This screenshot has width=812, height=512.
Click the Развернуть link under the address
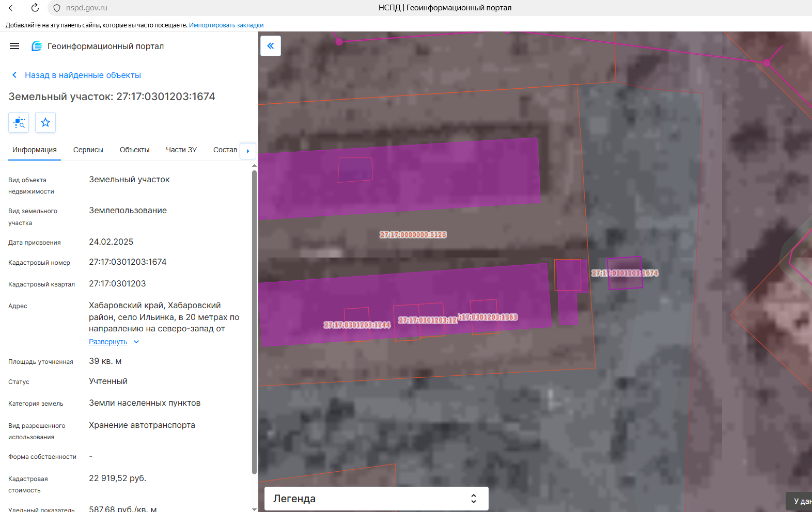[x=108, y=342]
